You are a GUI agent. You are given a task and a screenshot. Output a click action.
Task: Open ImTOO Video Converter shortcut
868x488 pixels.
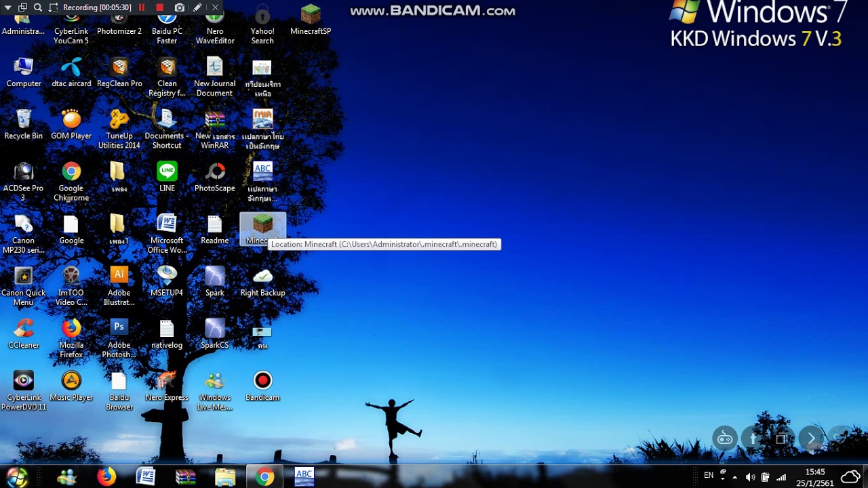[x=71, y=287]
